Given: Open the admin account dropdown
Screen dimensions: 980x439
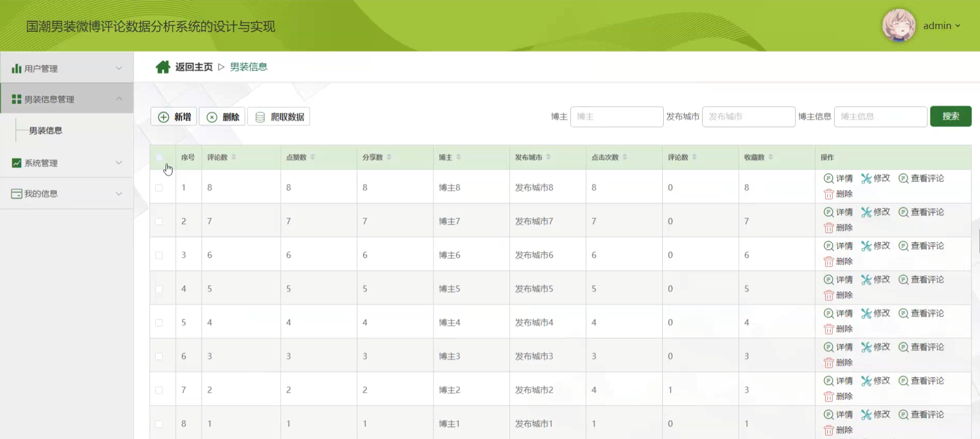Looking at the screenshot, I should 942,26.
